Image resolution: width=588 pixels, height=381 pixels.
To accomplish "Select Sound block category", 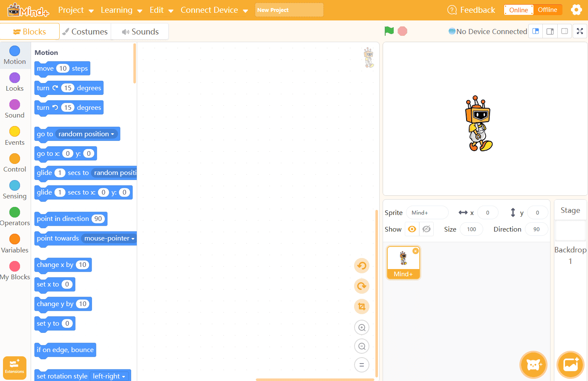I will (14, 109).
